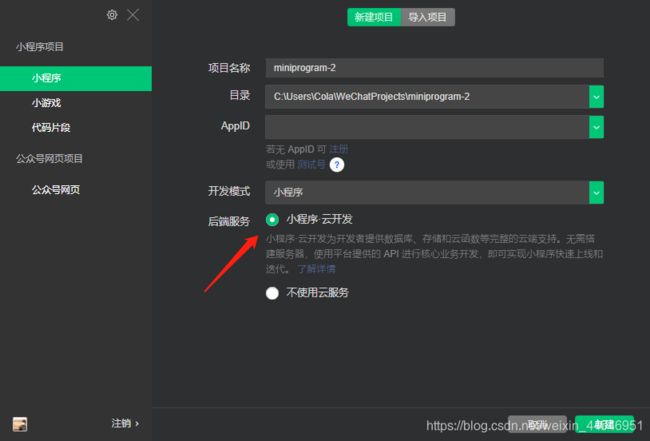Switch to the 导入项目 tab

click(428, 17)
